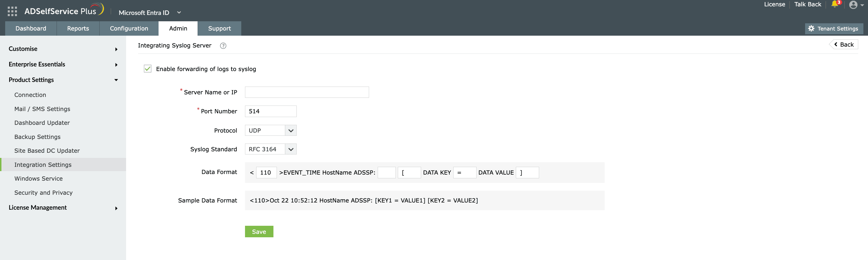
Task: Edit the opening bracket delimiter field
Action: [409, 173]
